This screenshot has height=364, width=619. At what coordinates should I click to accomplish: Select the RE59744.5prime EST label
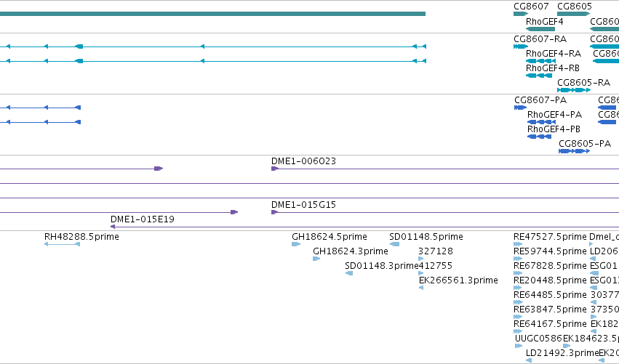tap(551, 251)
